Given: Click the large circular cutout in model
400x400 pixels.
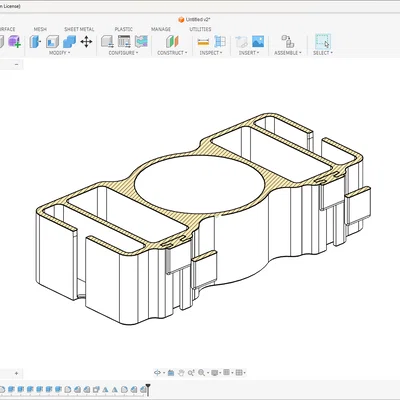Looking at the screenshot, I should [x=200, y=185].
